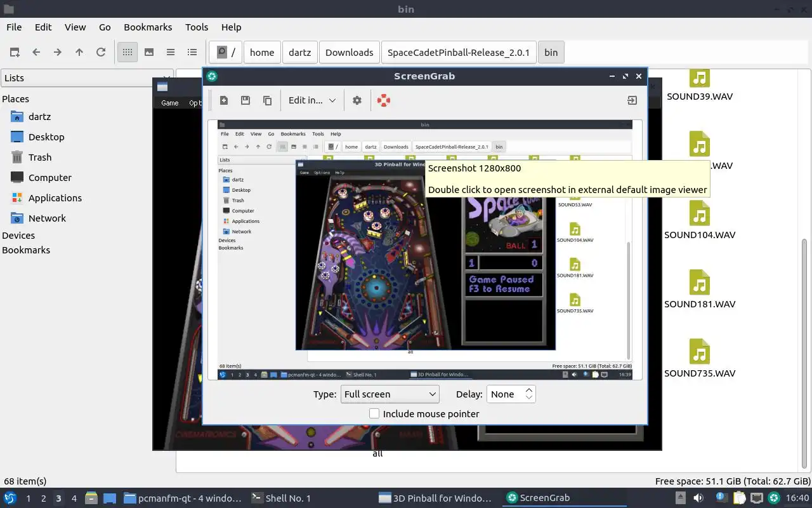
Task: Select the SOUND104.WAV file
Action: [x=700, y=220]
